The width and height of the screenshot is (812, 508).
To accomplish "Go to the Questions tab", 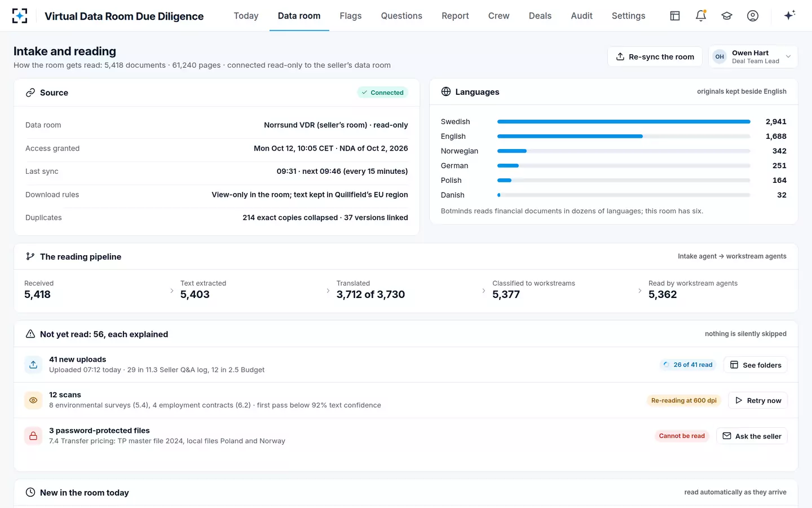I will (401, 16).
